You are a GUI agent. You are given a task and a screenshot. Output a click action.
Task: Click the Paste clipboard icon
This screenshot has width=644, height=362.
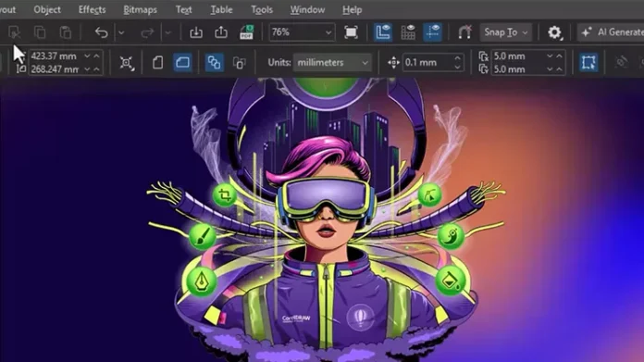tap(66, 32)
